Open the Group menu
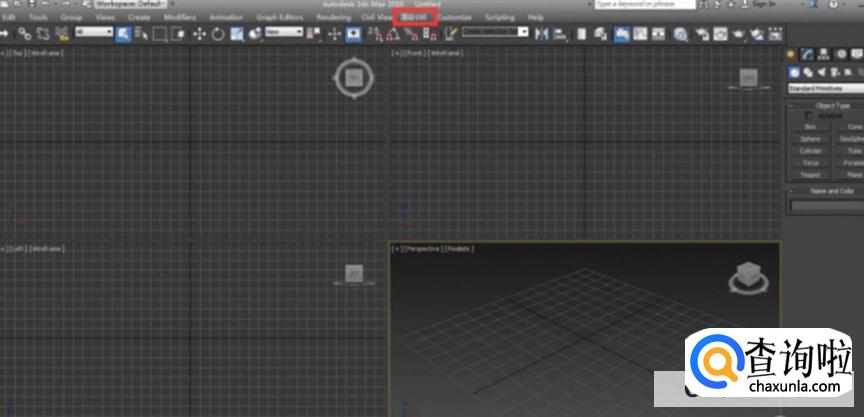 coord(71,18)
